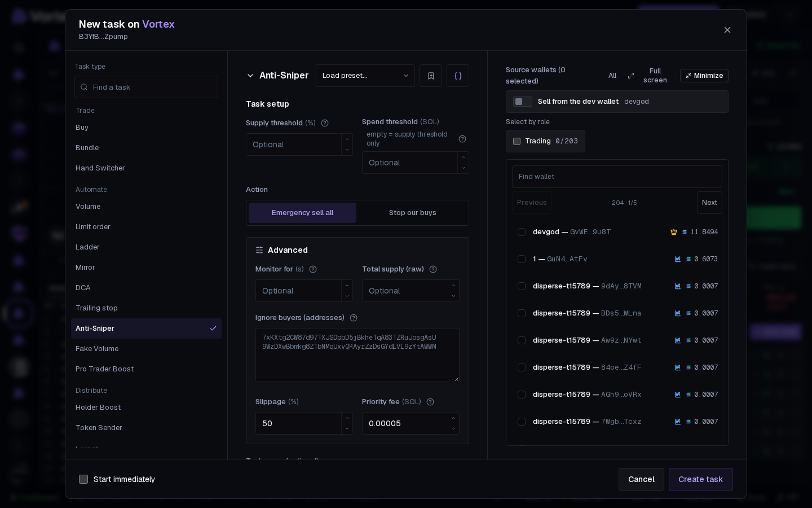Collapse the Anti-Sniper section chevron
The height and width of the screenshot is (508, 812).
(250, 76)
